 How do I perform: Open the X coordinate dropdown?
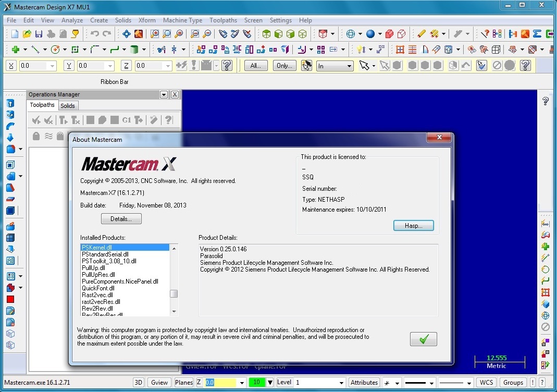point(52,66)
